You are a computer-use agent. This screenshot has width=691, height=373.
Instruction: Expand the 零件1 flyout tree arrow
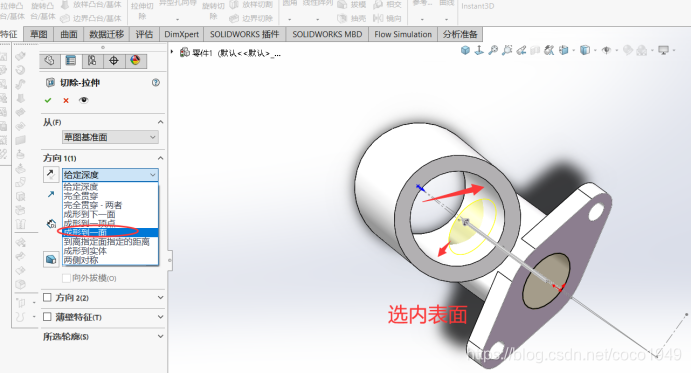tap(172, 52)
